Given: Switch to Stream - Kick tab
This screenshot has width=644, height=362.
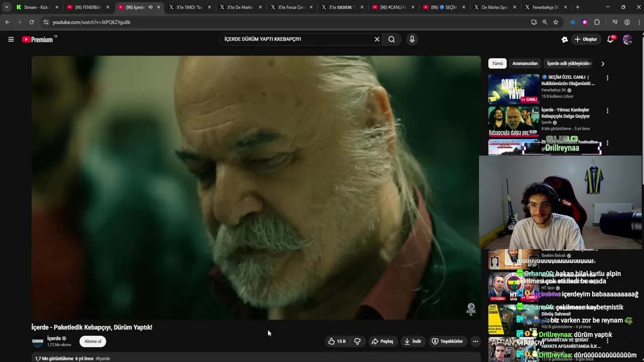Looking at the screenshot, I should click(36, 7).
